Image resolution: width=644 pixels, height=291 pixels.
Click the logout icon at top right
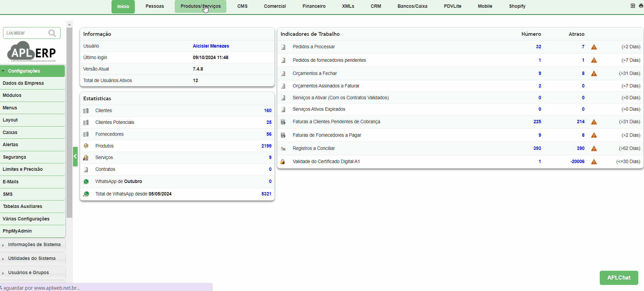click(x=633, y=6)
